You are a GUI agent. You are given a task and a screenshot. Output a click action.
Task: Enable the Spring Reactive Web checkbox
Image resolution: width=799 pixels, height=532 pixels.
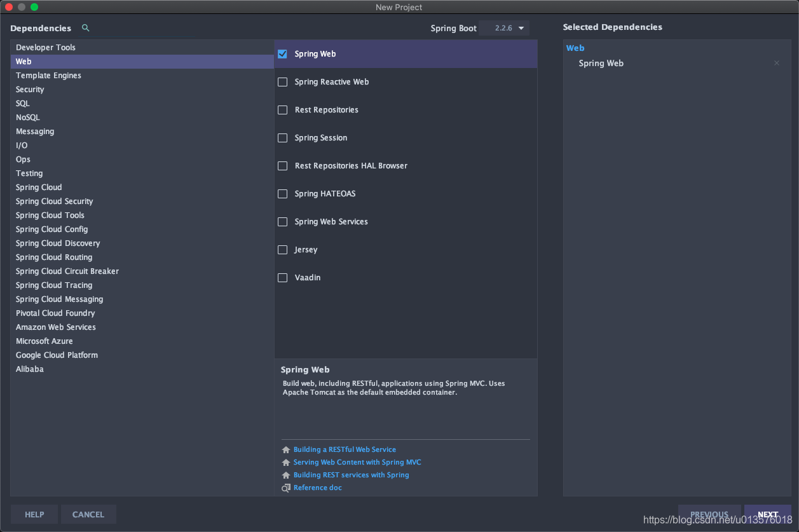pos(283,82)
